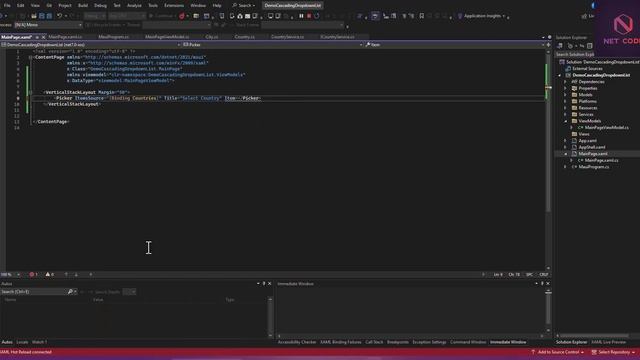Close the Autos panel
The width and height of the screenshot is (640, 360).
point(269,283)
